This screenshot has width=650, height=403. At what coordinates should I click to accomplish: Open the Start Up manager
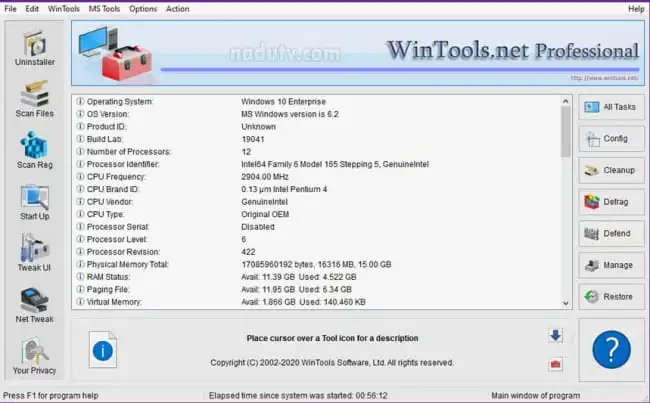(x=35, y=202)
